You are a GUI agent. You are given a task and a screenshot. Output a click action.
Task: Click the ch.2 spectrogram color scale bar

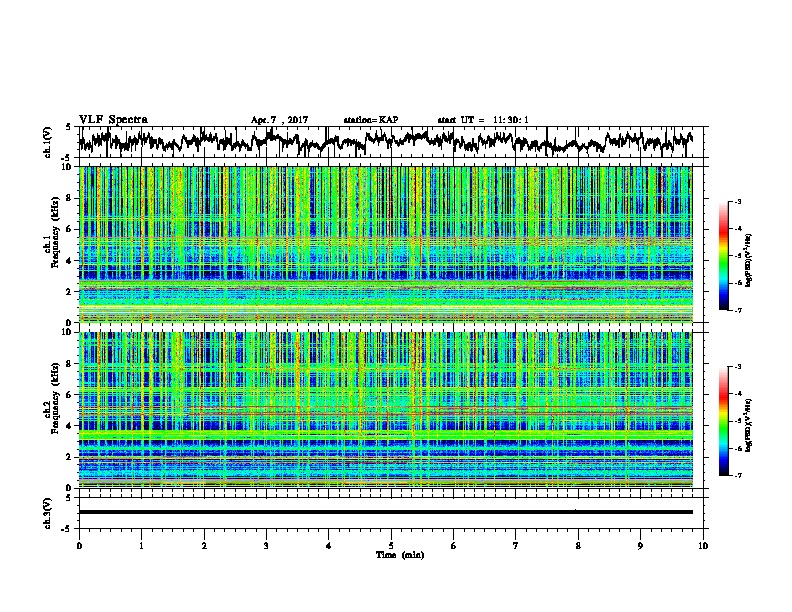coord(724,421)
